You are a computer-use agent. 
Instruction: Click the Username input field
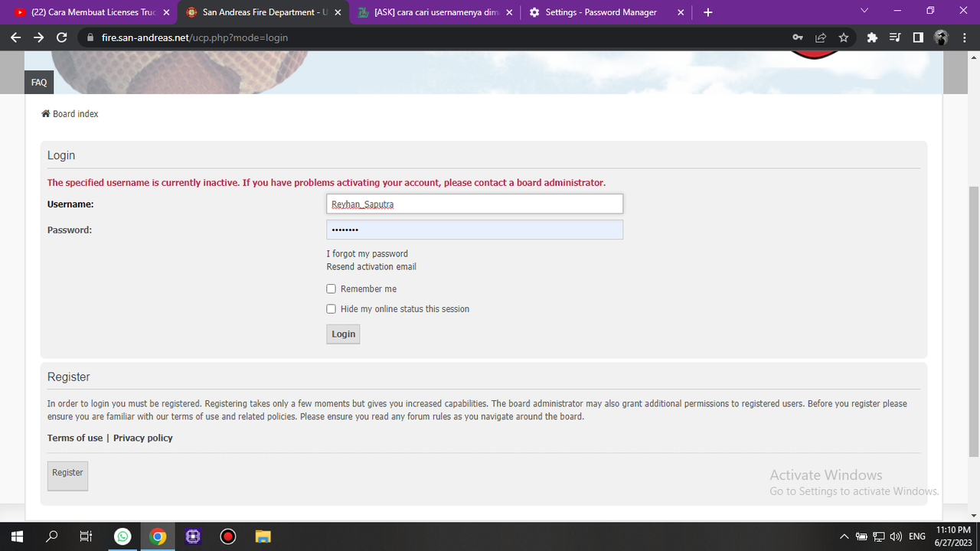point(475,204)
